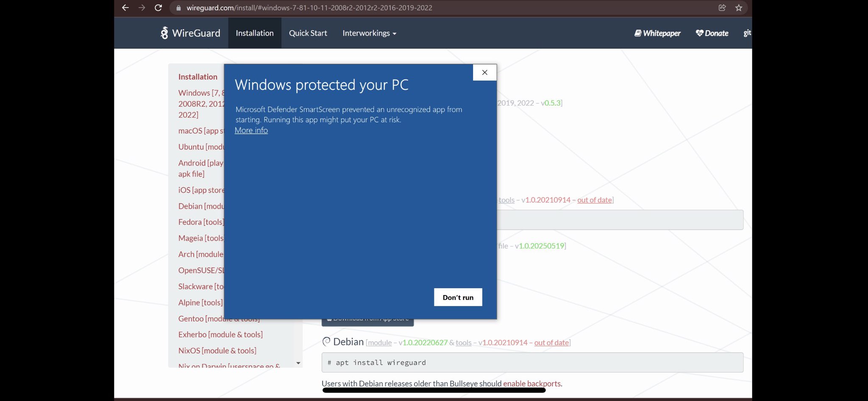Close the SmartScreen dialog with X

coord(484,72)
